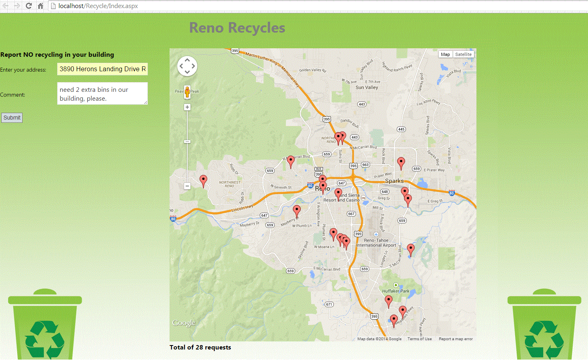Click the 'Comment:' label
Image resolution: width=588 pixels, height=364 pixels.
[12, 95]
